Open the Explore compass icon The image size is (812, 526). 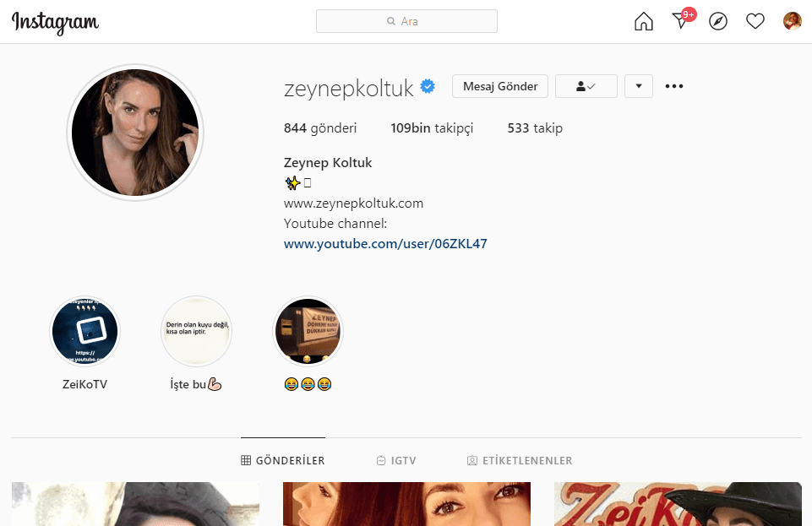718,21
